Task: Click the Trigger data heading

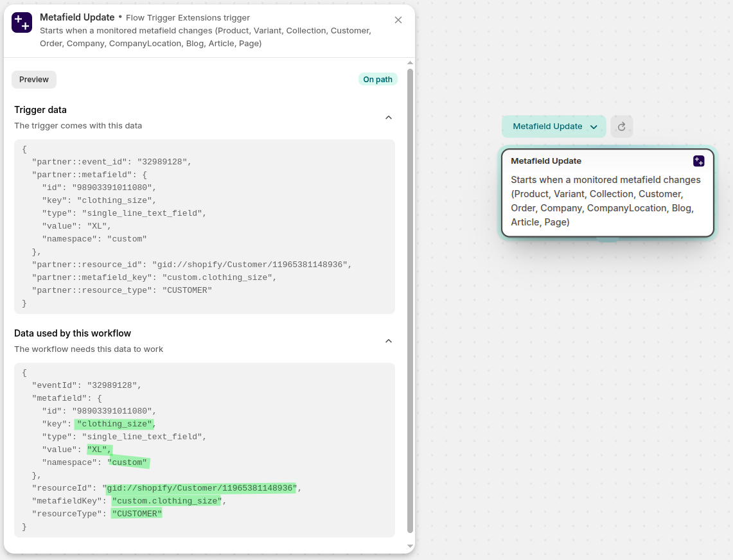Action: [40, 110]
